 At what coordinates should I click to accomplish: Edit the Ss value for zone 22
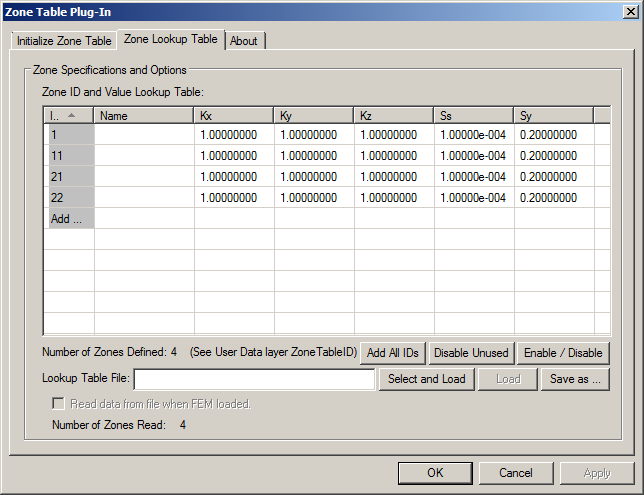[474, 197]
